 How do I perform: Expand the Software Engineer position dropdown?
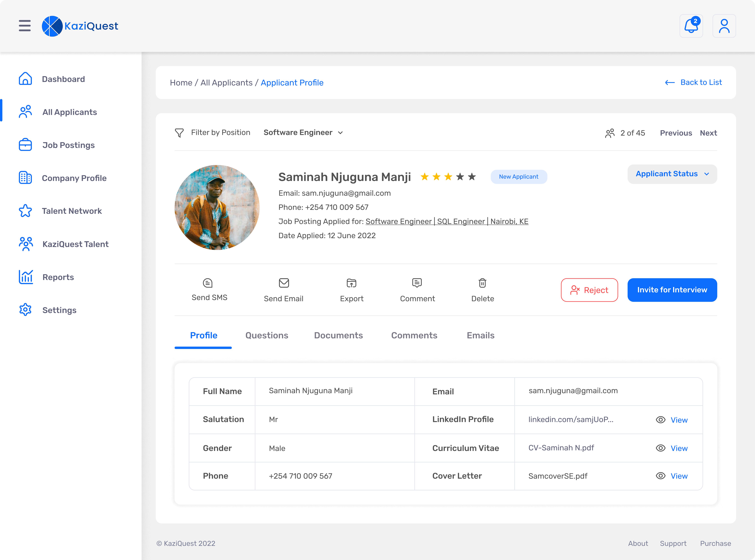303,133
